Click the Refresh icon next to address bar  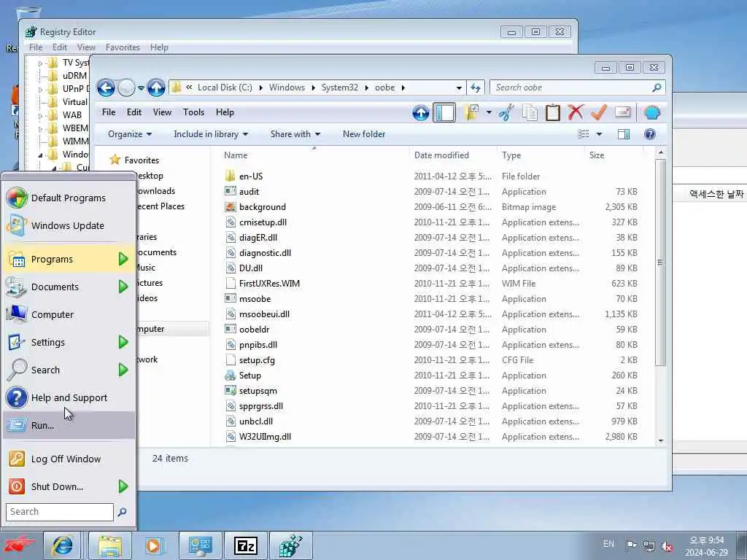tap(476, 87)
